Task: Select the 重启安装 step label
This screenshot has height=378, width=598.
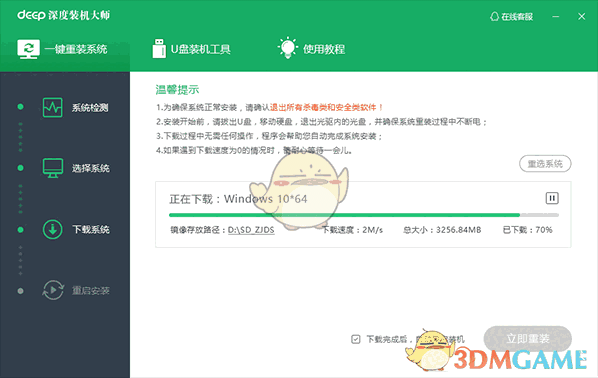Action: click(x=91, y=291)
